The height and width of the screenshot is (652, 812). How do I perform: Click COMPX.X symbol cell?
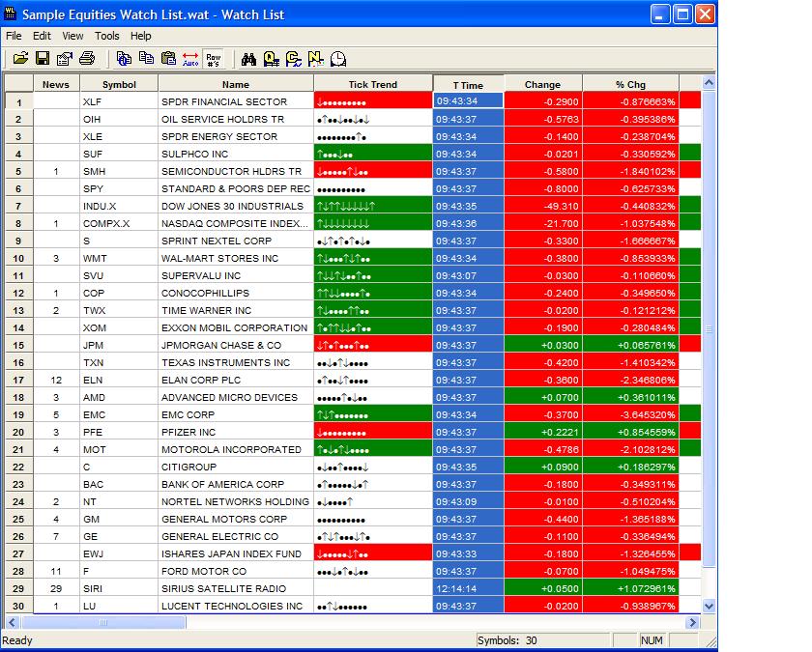[119, 223]
